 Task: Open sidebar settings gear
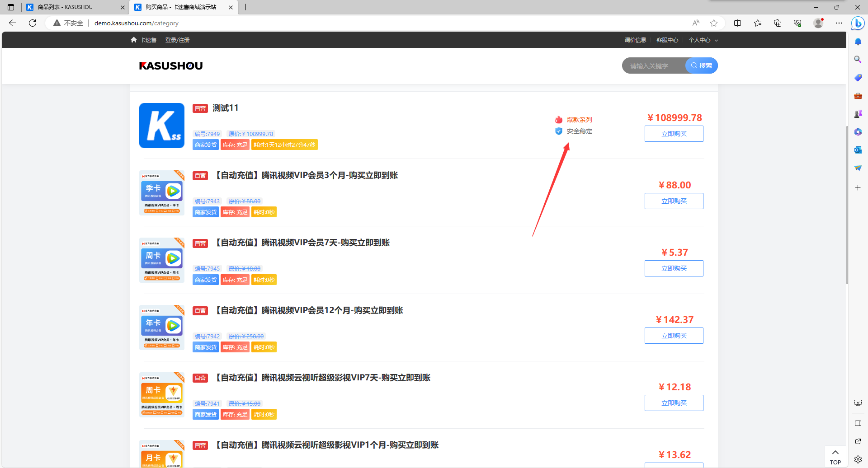858,459
